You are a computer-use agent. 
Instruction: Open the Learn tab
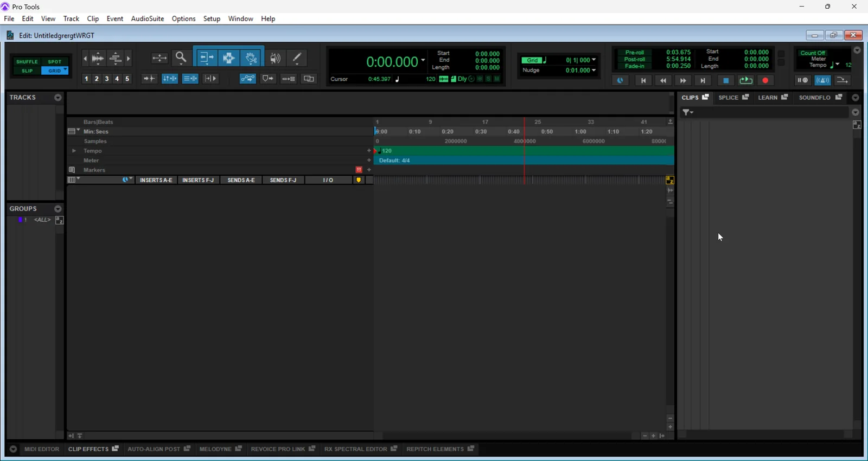tap(768, 98)
